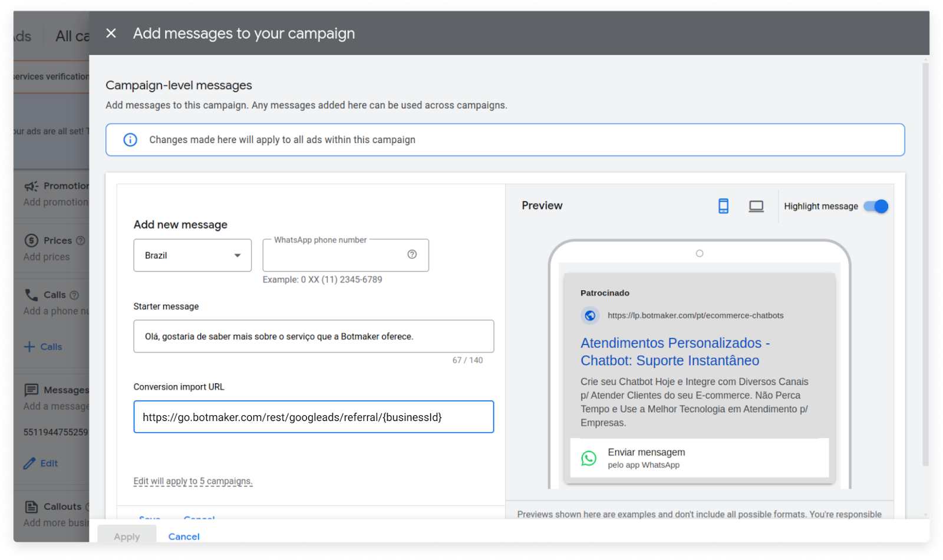Click the 'Example: 0 XX (11) 2345-6789' hint
Image resolution: width=943 pixels, height=560 pixels.
[x=322, y=280]
